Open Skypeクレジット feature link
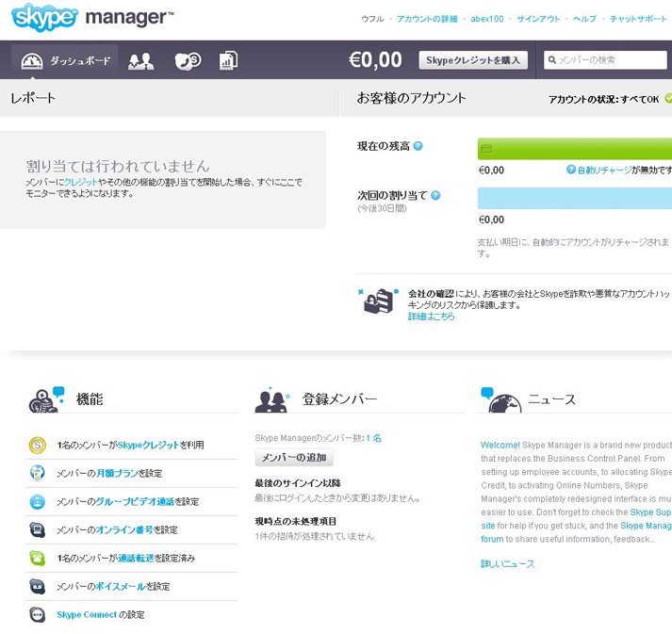The height and width of the screenshot is (634, 672). tap(148, 445)
